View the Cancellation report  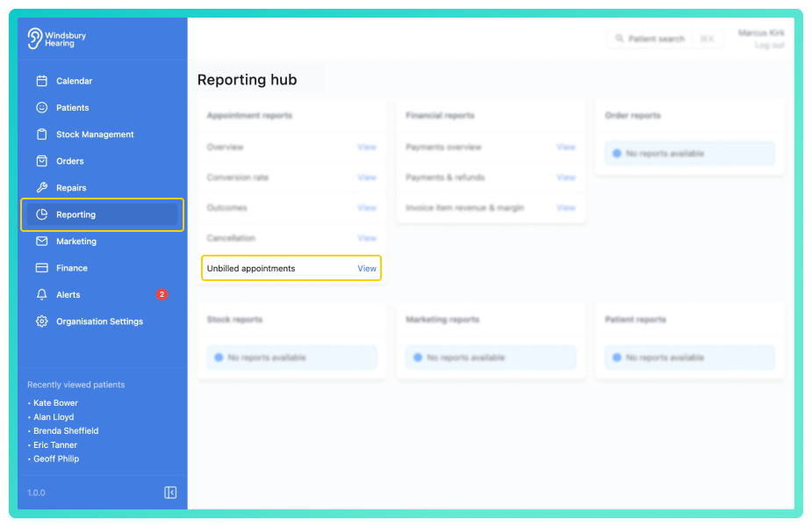tap(367, 238)
